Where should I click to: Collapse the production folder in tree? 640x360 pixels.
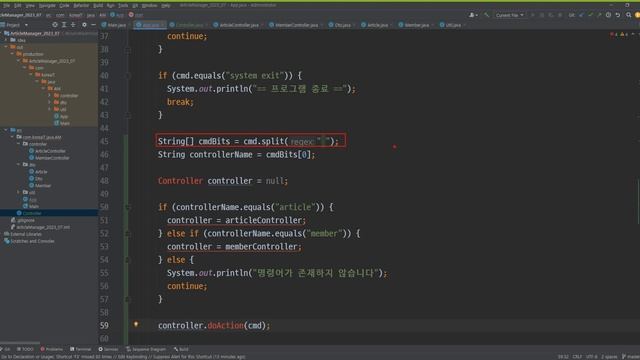(12, 54)
